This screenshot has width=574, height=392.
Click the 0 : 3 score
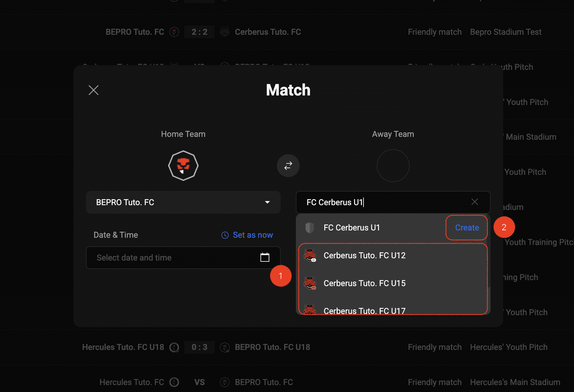click(199, 347)
